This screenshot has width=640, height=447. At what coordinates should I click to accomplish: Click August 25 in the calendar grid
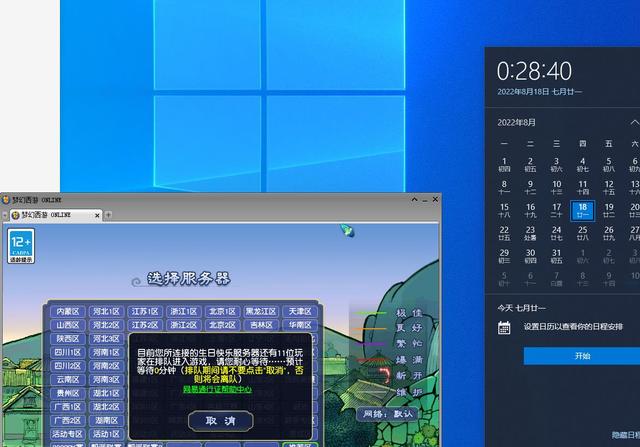point(582,233)
